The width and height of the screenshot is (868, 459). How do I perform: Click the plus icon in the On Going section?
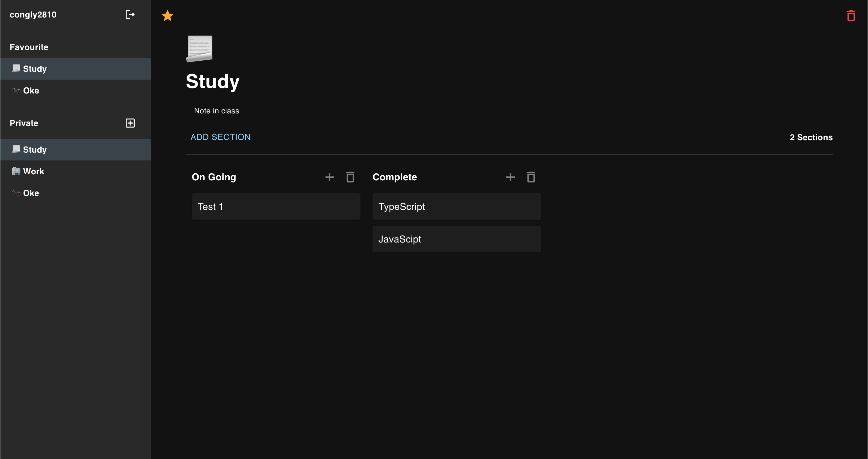click(329, 177)
